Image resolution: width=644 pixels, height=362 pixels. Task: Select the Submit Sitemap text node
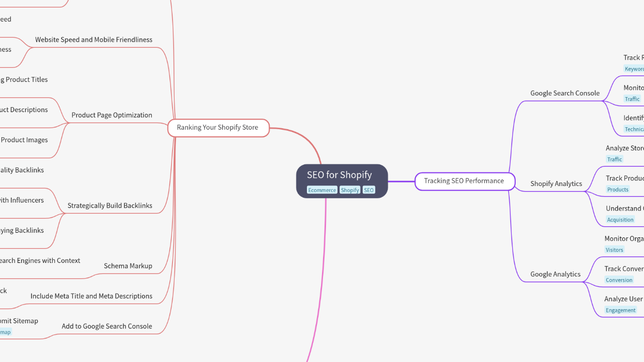[19, 321]
